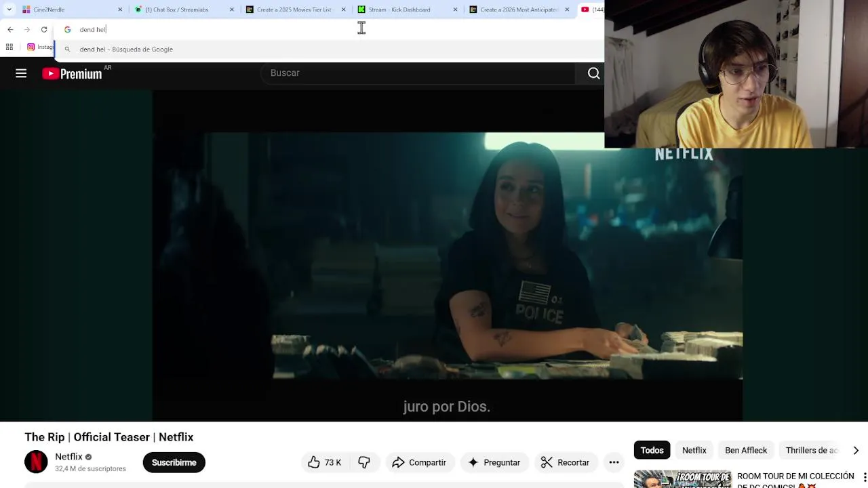Click the 32,4 M de suscriptores text
The image size is (868, 488).
pos(90,469)
